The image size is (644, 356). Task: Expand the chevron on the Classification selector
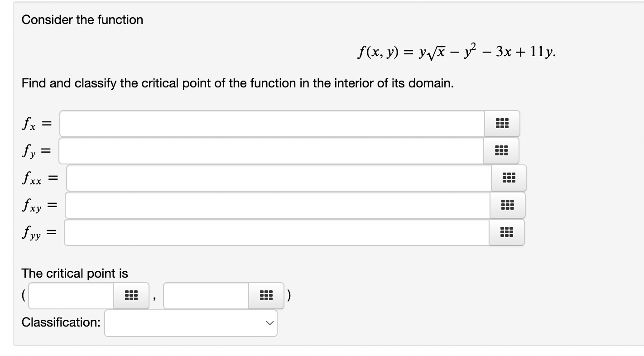point(269,323)
